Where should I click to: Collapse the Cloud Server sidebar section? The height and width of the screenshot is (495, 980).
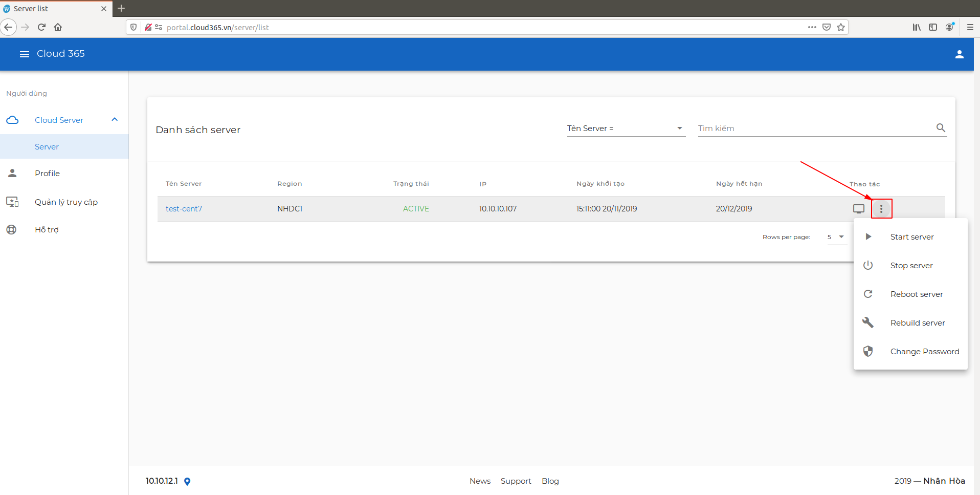coord(115,119)
